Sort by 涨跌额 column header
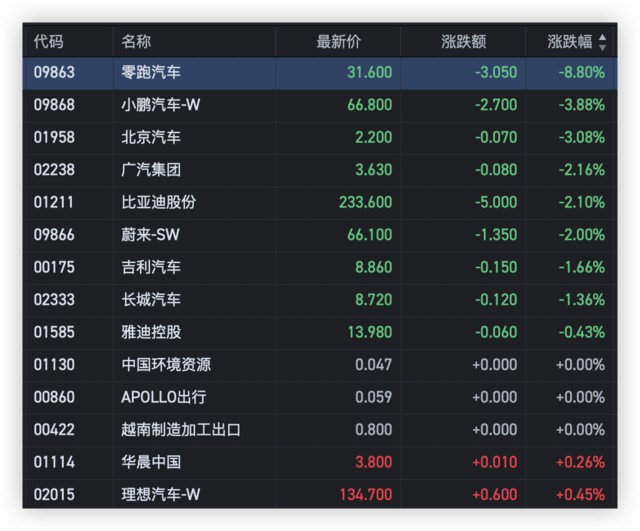The width and height of the screenshot is (640, 531). tap(464, 42)
